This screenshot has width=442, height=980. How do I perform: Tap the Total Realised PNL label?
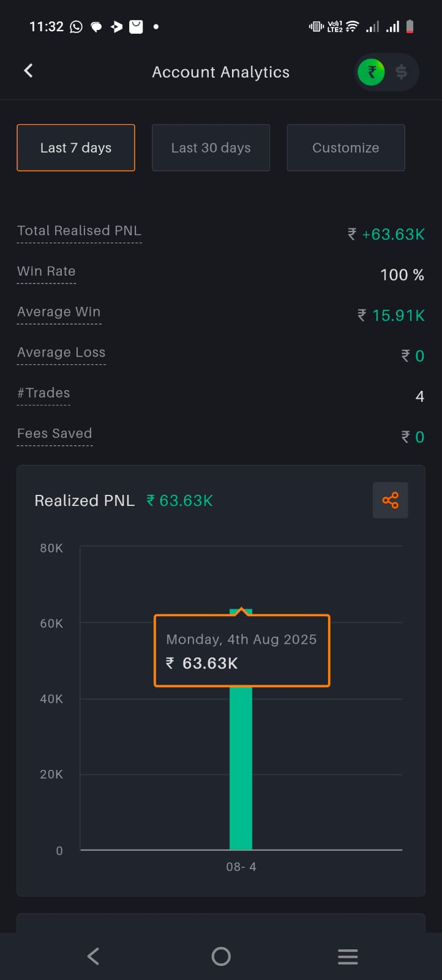[x=79, y=231]
